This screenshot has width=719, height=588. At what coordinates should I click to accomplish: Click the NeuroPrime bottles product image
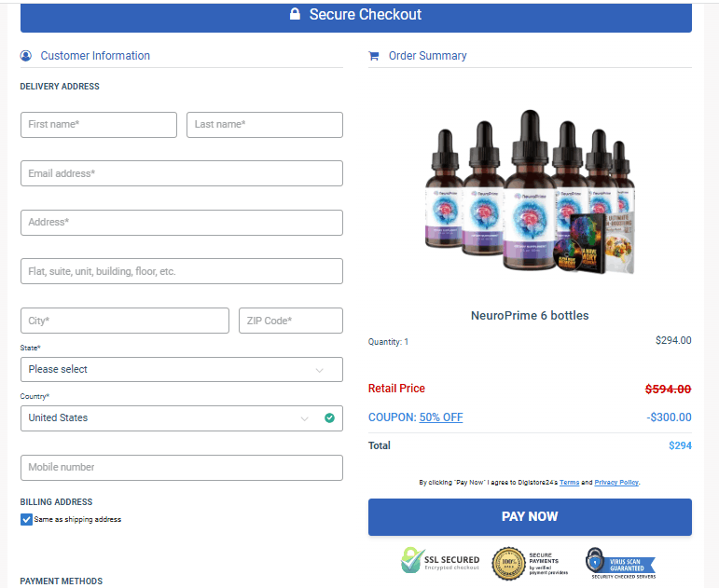(x=530, y=191)
